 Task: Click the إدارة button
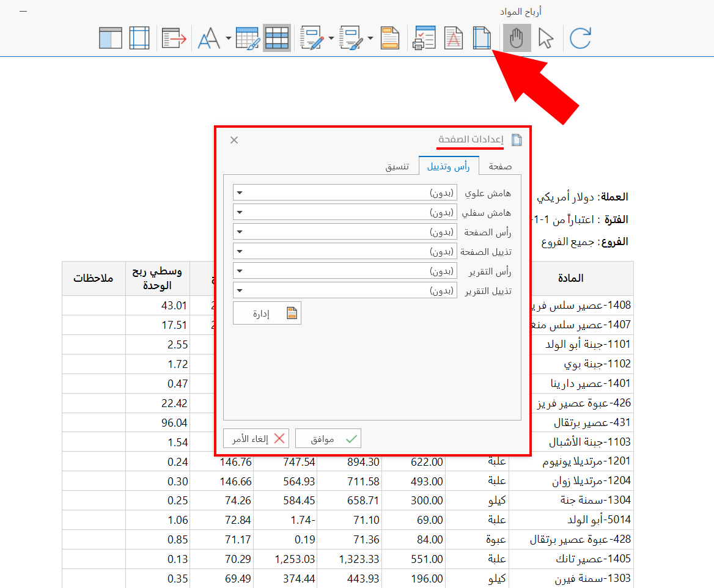coord(267,313)
